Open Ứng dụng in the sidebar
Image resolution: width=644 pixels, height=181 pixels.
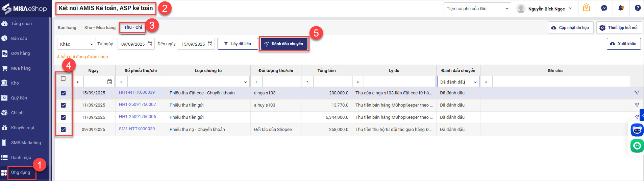coord(21,173)
